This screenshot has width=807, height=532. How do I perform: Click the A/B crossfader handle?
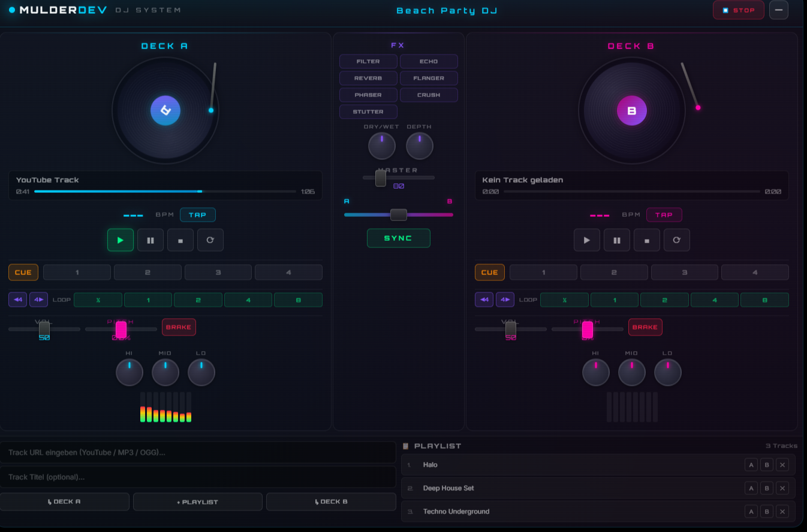coord(399,214)
